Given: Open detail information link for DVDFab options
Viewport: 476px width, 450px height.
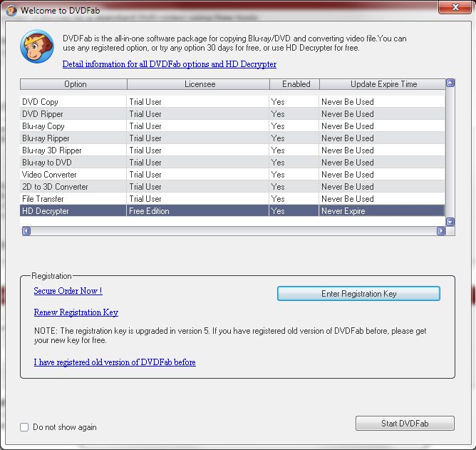Looking at the screenshot, I should [170, 64].
